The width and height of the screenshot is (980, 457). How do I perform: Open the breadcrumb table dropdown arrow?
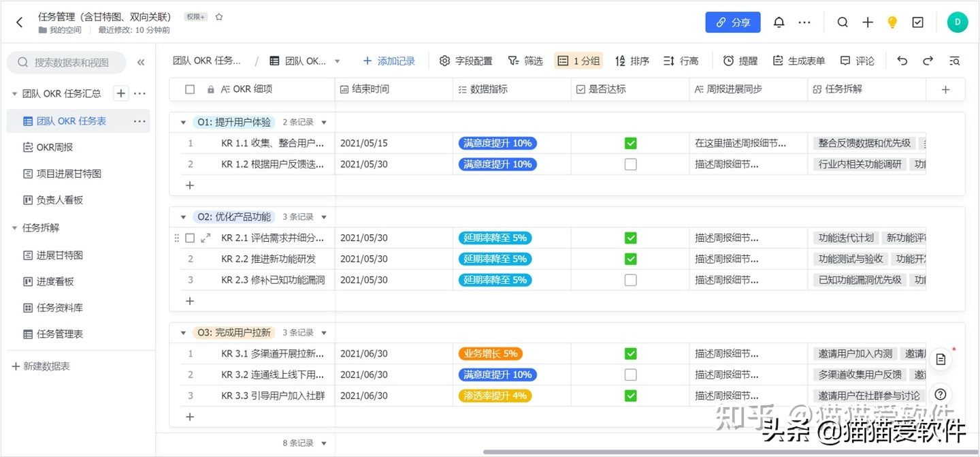(x=338, y=61)
